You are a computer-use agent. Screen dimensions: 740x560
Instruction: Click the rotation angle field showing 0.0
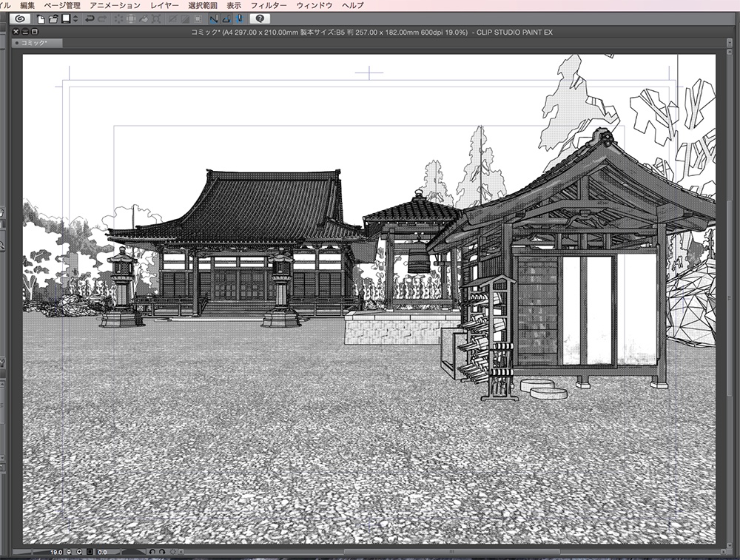click(x=102, y=551)
